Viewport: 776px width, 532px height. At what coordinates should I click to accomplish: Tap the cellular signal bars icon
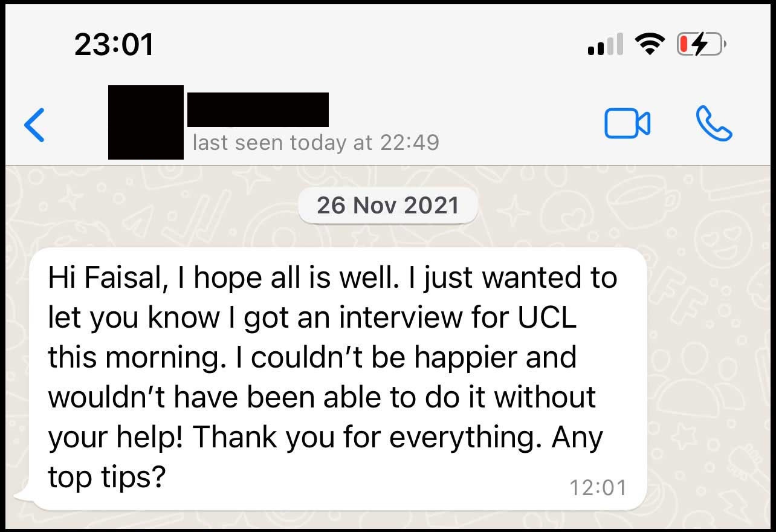(606, 46)
